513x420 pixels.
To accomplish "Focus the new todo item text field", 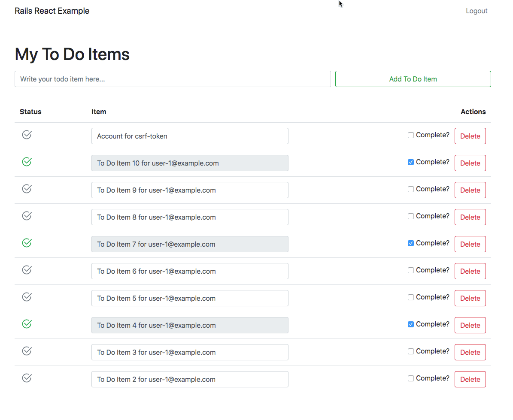I will (x=173, y=79).
